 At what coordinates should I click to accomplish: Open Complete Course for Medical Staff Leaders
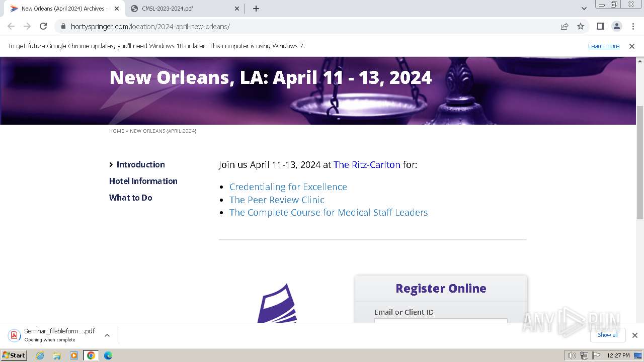pyautogui.click(x=329, y=212)
